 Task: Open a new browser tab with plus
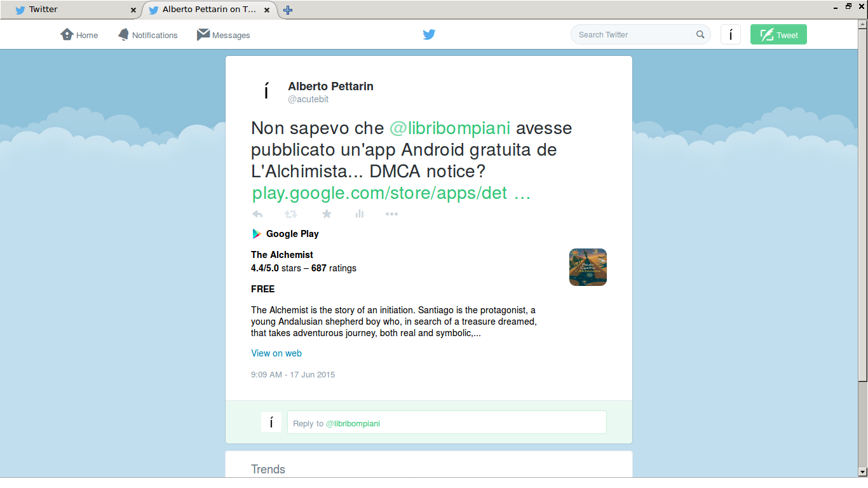(287, 10)
